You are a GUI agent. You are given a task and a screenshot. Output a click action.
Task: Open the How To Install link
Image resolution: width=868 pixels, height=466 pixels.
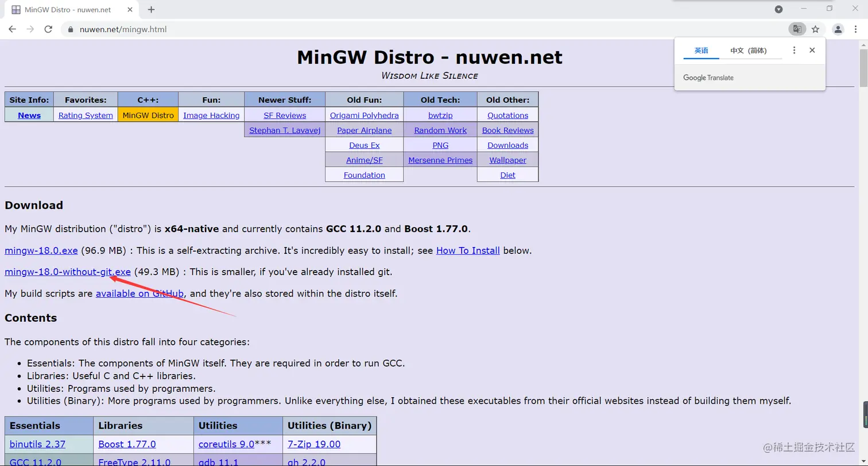[x=468, y=251]
